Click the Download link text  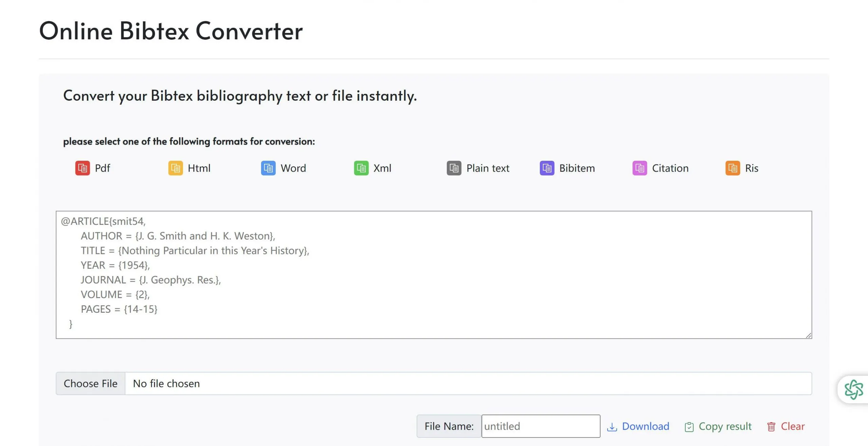646,426
